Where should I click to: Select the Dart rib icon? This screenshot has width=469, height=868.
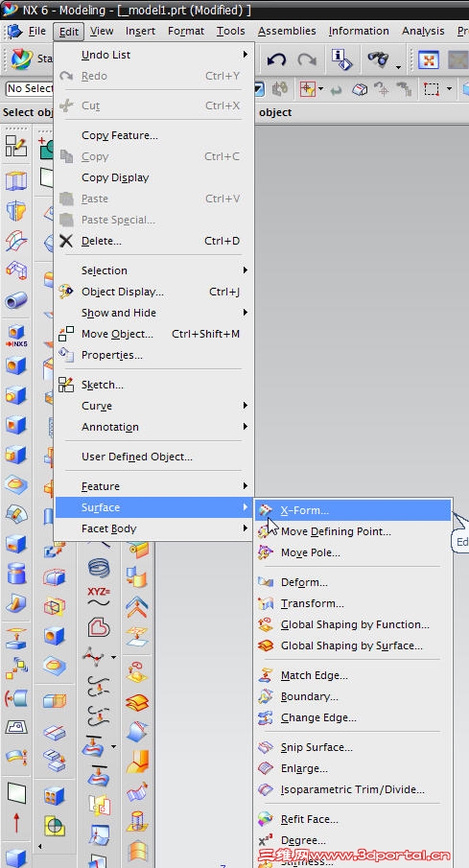[16, 603]
